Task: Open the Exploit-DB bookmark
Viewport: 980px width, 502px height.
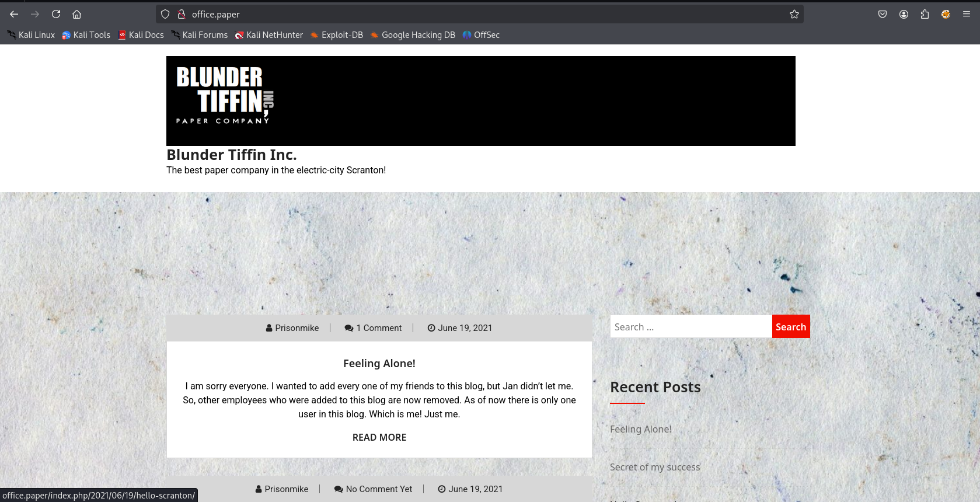Action: (x=336, y=35)
